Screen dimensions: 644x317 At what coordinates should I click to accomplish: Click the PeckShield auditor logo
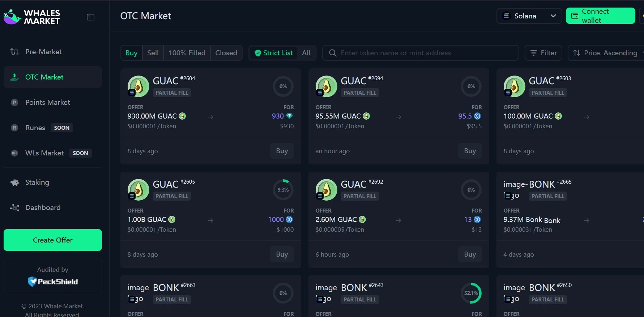click(53, 282)
